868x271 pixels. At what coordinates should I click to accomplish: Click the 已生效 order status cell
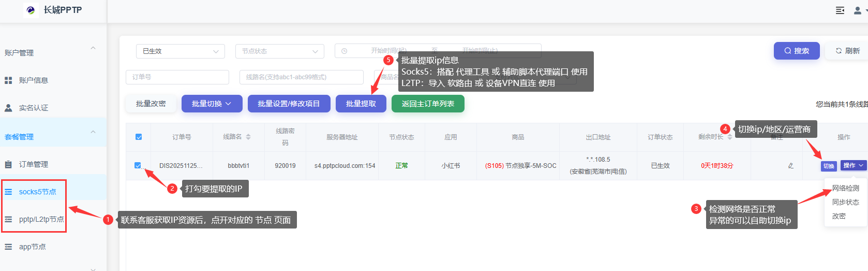point(660,166)
